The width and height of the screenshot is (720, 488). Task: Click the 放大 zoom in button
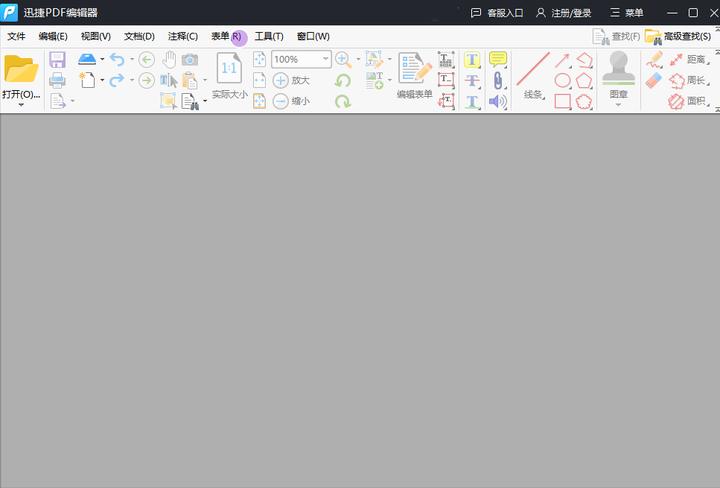point(291,80)
